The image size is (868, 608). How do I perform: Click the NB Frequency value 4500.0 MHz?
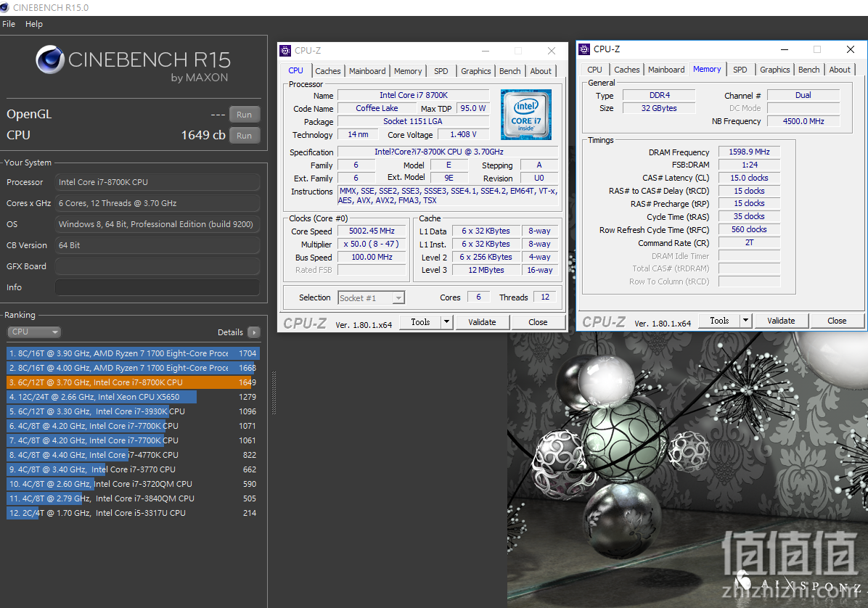point(803,121)
